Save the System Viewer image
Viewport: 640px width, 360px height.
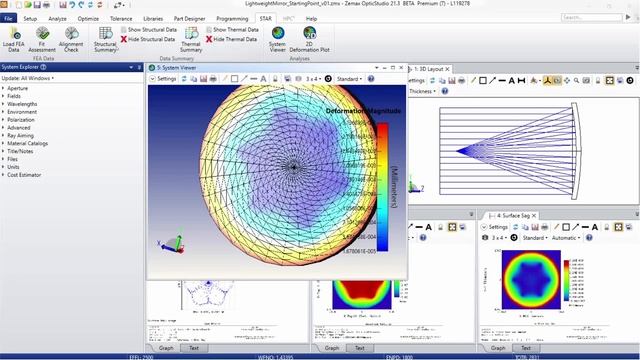click(x=203, y=79)
